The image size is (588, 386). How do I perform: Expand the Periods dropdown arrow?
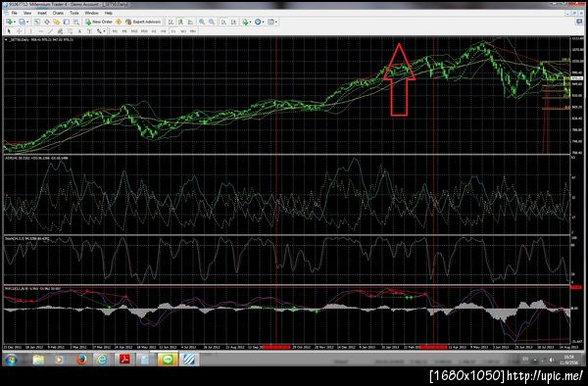point(264,22)
